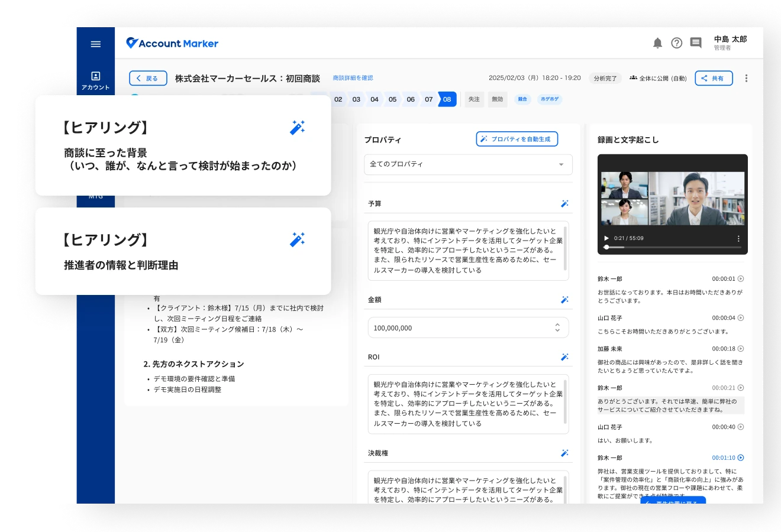Click the notifications bell icon

(657, 43)
